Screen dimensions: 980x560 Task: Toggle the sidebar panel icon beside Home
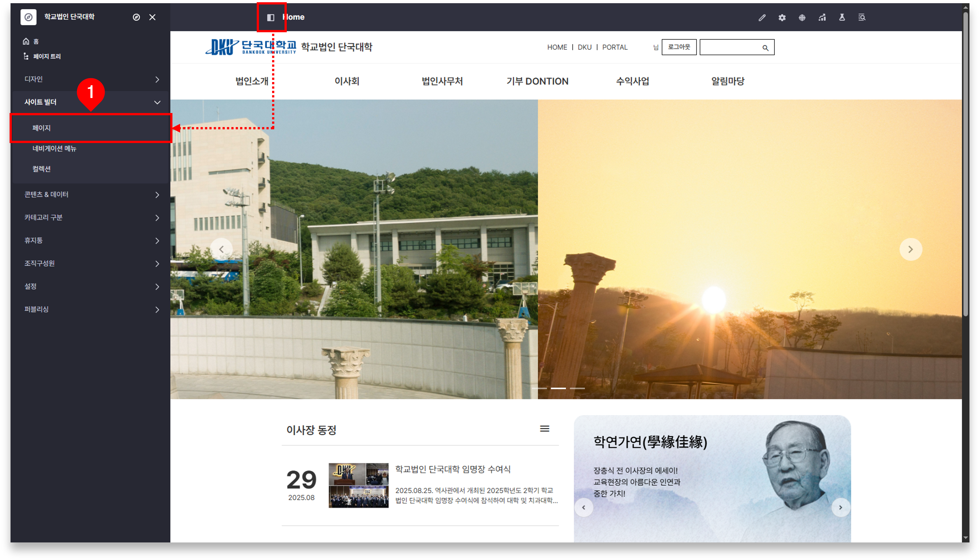click(x=271, y=17)
